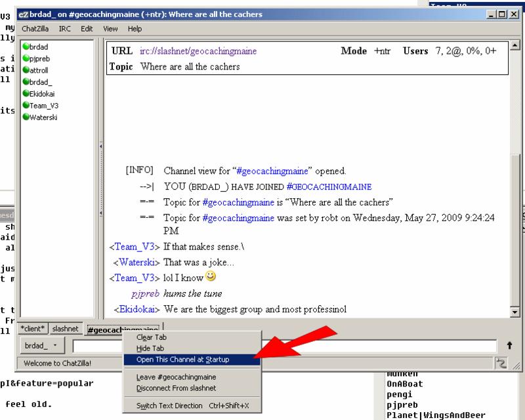The width and height of the screenshot is (525, 420).
Task: Click the green status icon beside brdad
Action: [x=26, y=47]
